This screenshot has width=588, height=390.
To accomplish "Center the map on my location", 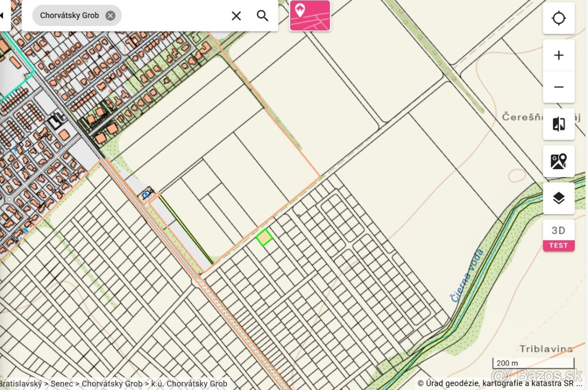I will (x=559, y=18).
